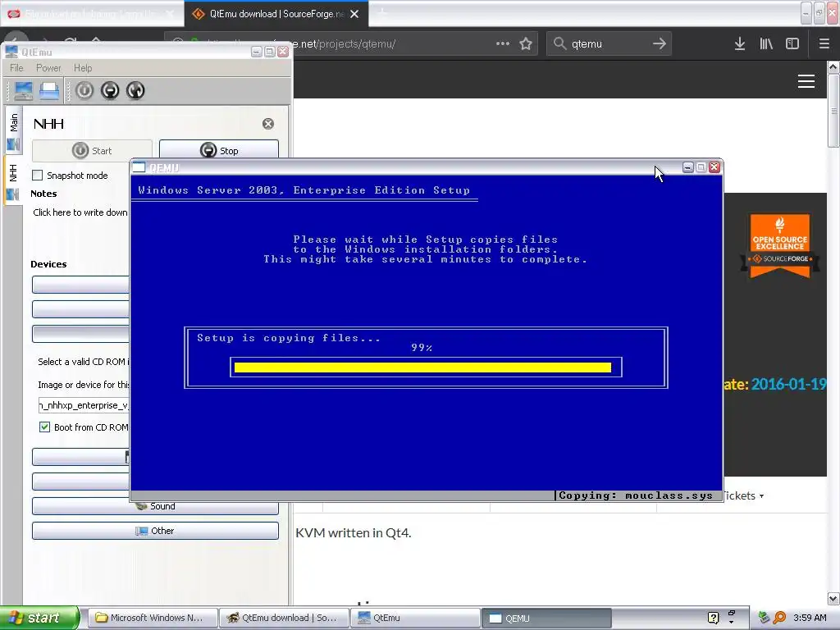Click the 3:59 AM system clock
This screenshot has width=840, height=630.
tap(810, 618)
